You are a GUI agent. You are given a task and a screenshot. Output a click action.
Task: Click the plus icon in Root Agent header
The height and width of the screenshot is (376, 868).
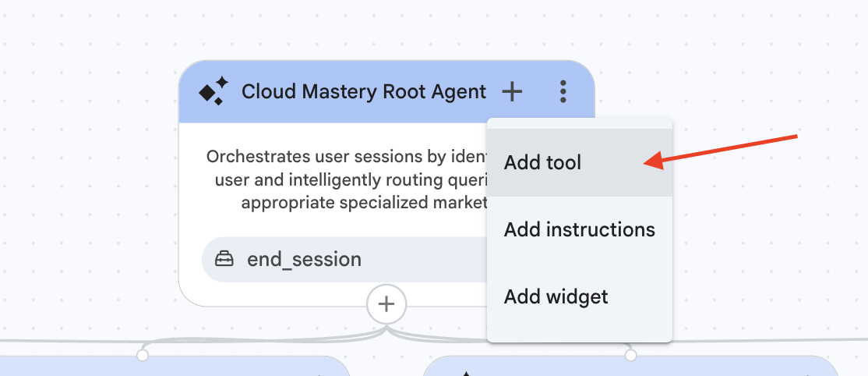coord(511,91)
